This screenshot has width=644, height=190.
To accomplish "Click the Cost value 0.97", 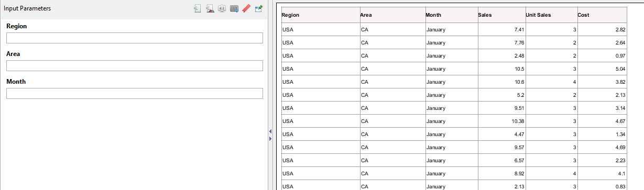I will 620,55.
